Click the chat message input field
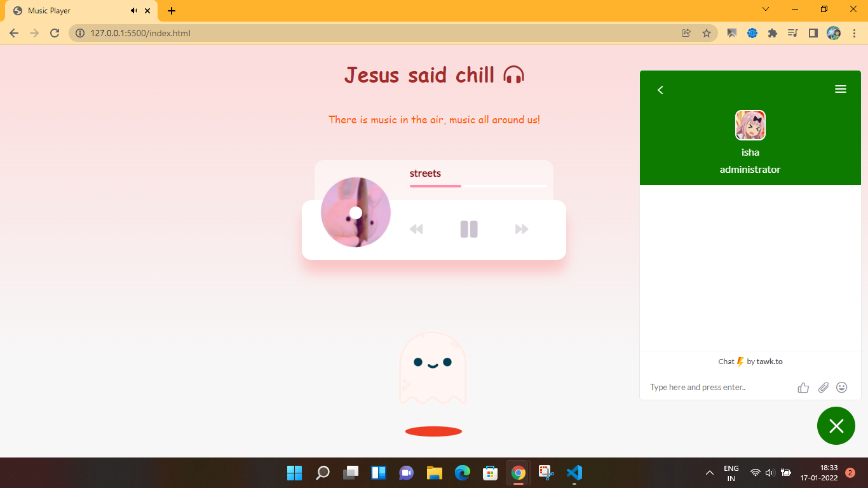The height and width of the screenshot is (488, 868). pos(718,387)
